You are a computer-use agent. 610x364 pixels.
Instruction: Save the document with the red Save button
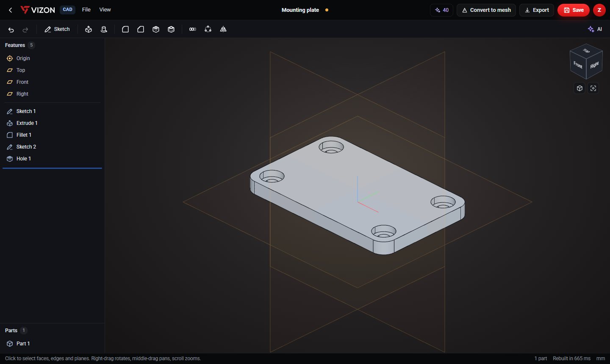point(574,10)
